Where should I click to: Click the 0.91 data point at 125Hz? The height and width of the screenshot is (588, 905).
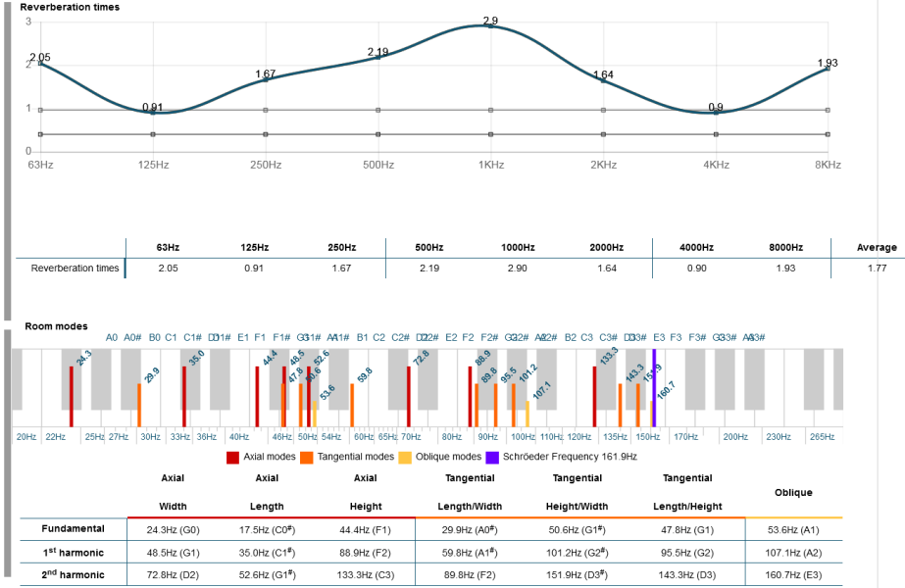point(153,113)
